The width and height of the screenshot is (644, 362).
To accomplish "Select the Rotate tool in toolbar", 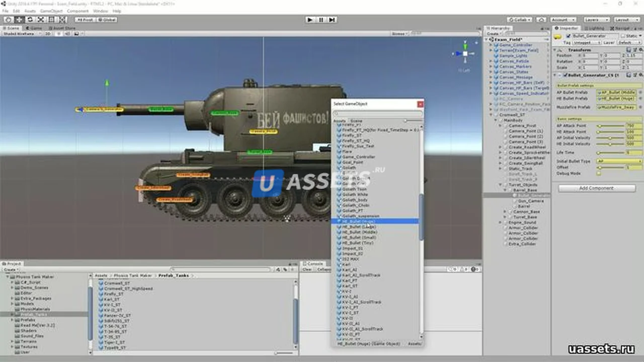I will click(30, 20).
